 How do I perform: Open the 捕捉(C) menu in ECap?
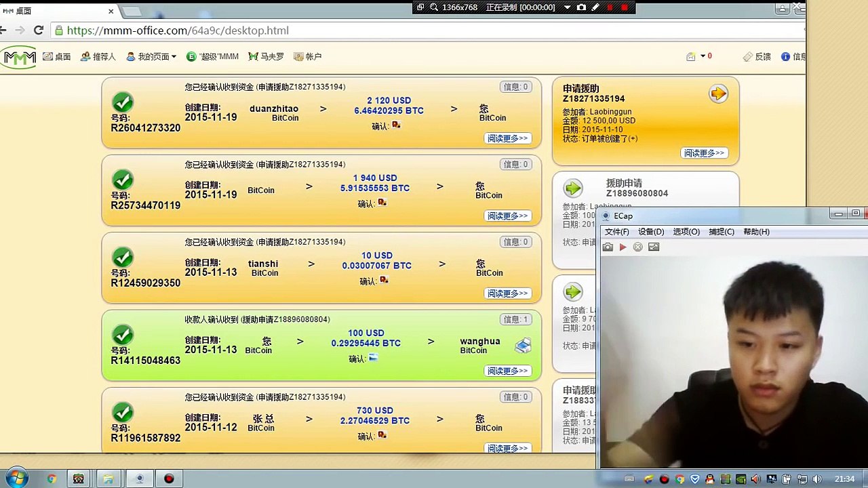coord(722,232)
